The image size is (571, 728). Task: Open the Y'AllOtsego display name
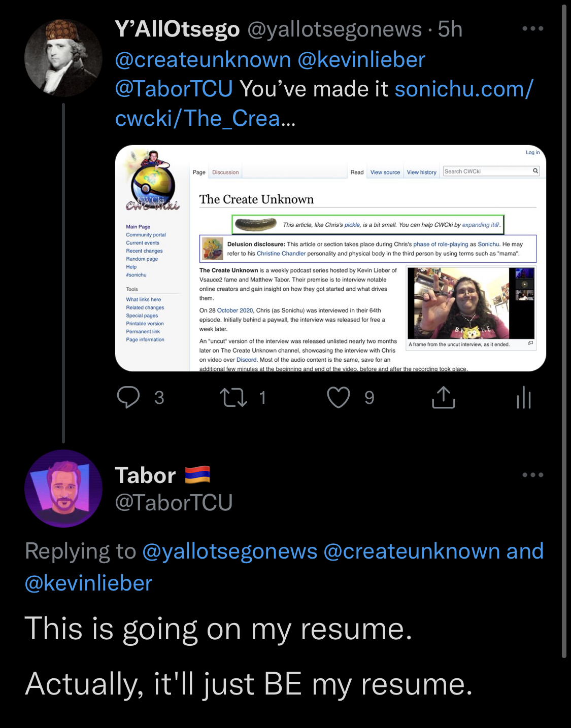[177, 29]
